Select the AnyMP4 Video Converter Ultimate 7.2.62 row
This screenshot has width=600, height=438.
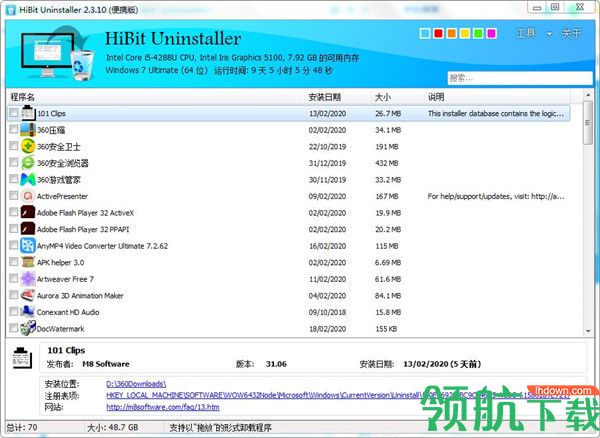click(289, 246)
